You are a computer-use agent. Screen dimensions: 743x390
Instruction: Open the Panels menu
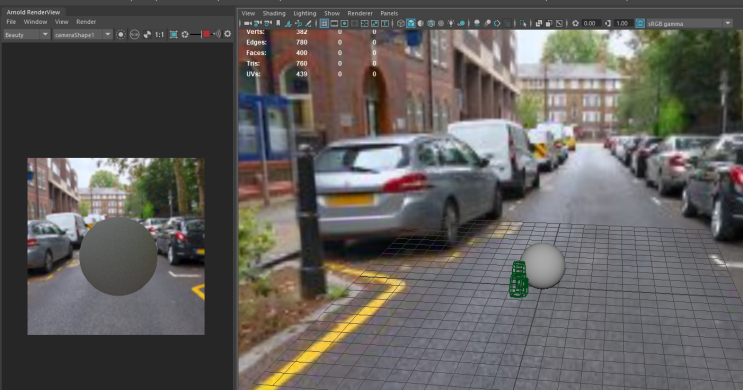pos(389,13)
